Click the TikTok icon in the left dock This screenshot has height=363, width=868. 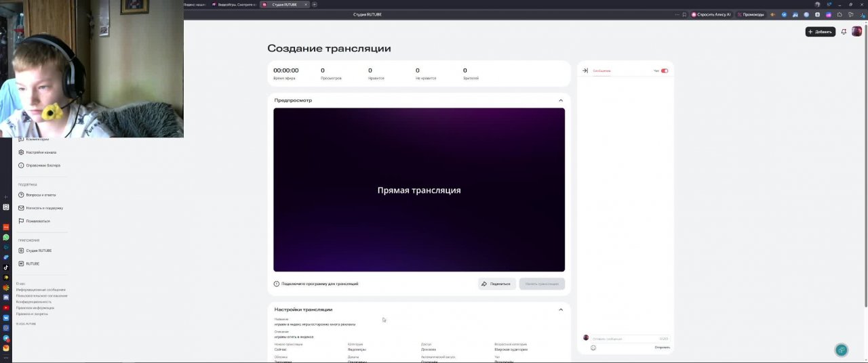click(x=6, y=267)
